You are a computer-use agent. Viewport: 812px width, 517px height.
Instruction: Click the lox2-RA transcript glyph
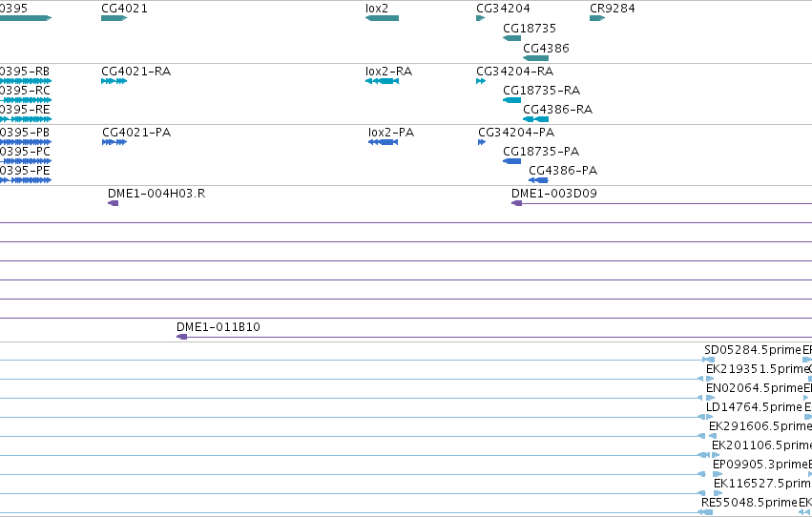pyautogui.click(x=383, y=81)
